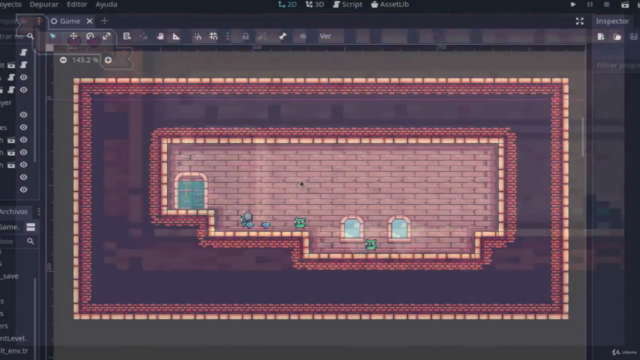Activate the Pan mode hand tool

[160, 36]
